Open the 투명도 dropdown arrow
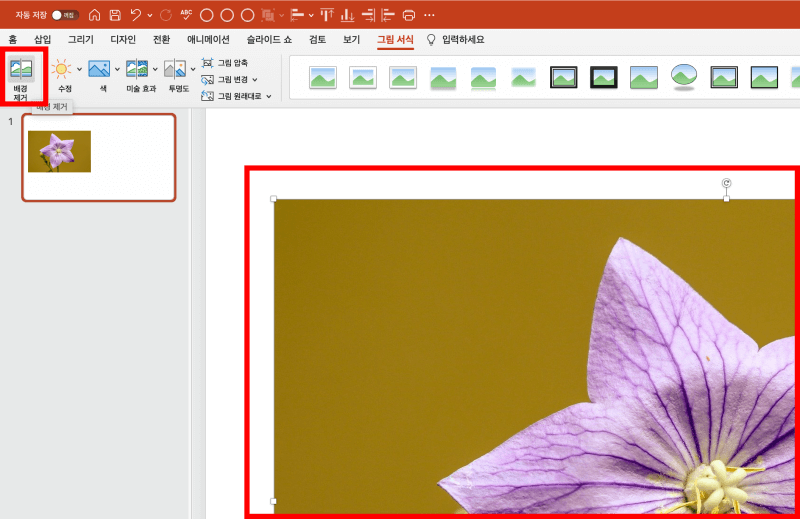 [193, 69]
